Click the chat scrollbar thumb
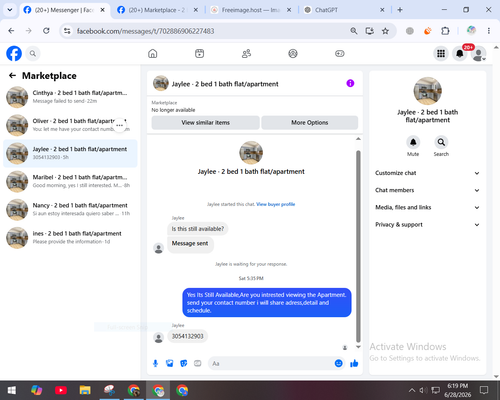 click(x=358, y=246)
